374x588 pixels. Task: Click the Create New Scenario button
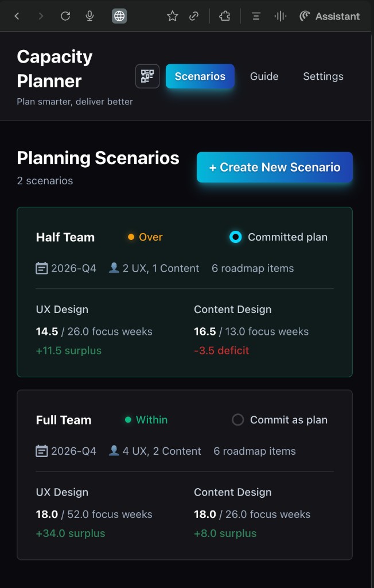[x=274, y=167]
